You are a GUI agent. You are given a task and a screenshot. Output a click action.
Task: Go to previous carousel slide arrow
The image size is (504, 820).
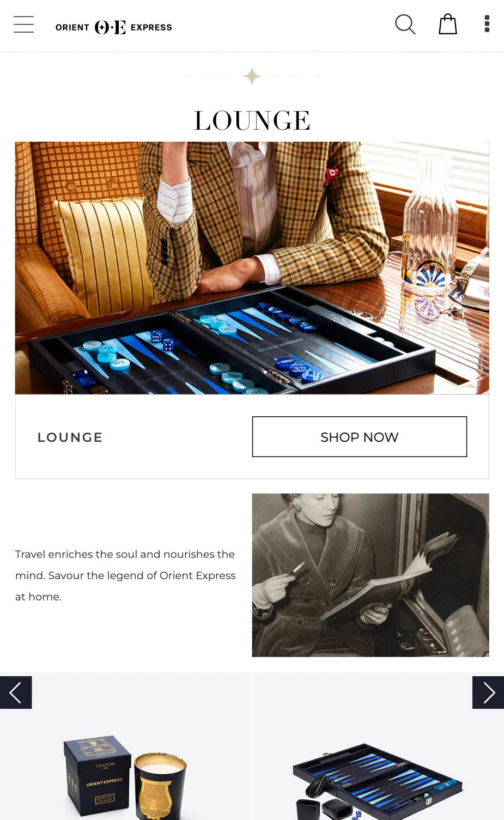(16, 693)
